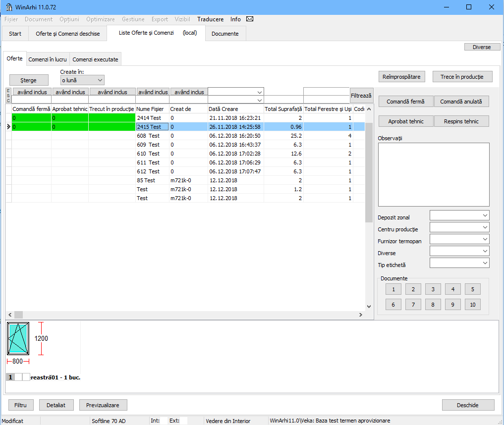
Task: Click the Previzualizare button
Action: click(103, 405)
